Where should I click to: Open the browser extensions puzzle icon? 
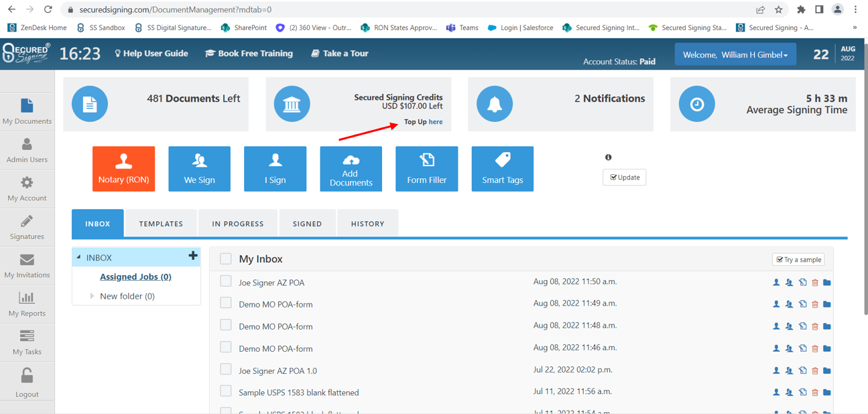coord(801,9)
